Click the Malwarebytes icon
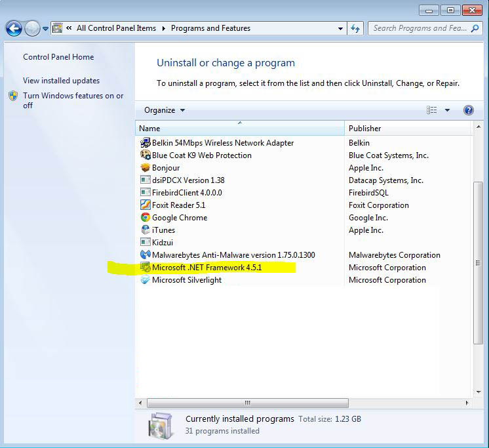This screenshot has height=448, width=489. coord(146,255)
